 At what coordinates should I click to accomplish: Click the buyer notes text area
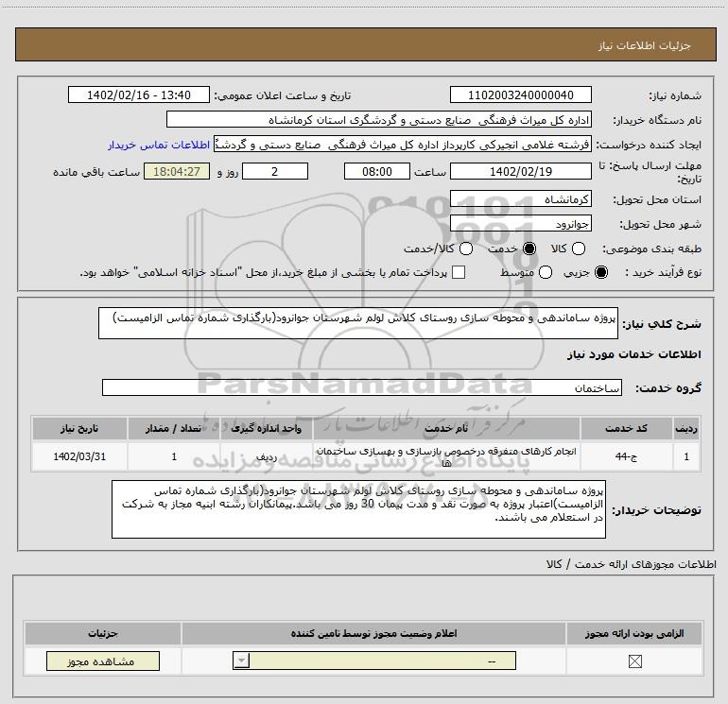tap(358, 509)
